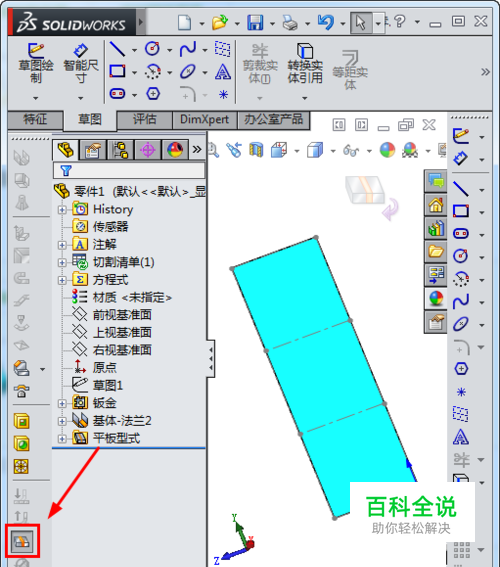Select the Polygon tool in ribbon
This screenshot has height=567, width=500.
tap(153, 94)
